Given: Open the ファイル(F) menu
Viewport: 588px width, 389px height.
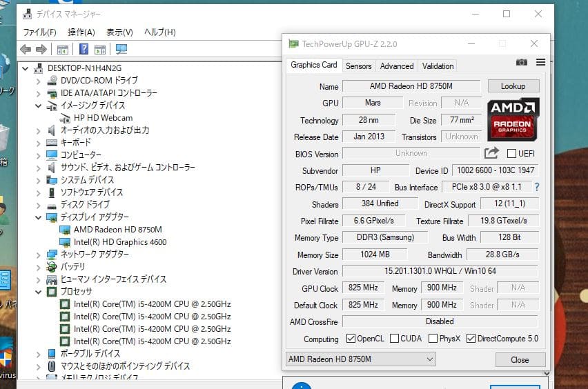Looking at the screenshot, I should 40,32.
